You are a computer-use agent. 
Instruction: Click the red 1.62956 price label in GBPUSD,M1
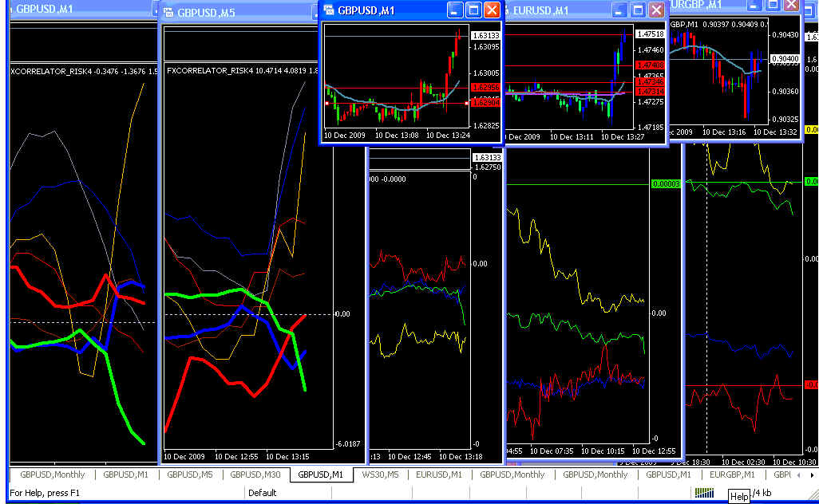coord(485,88)
